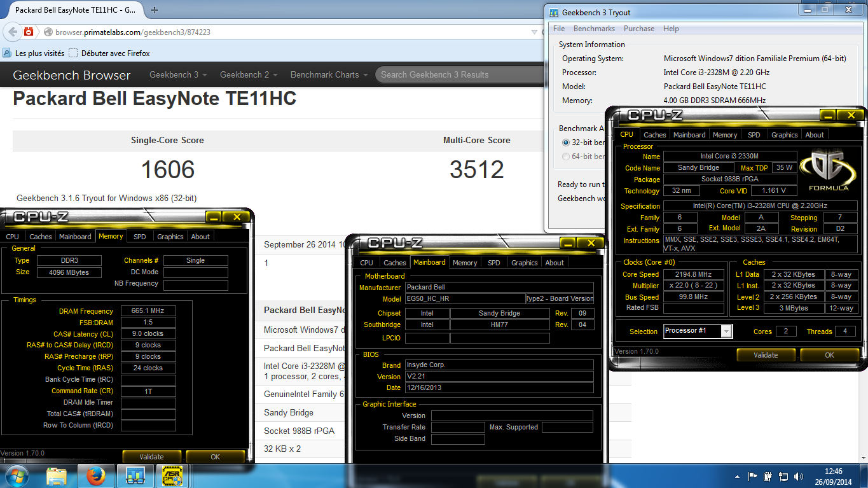This screenshot has height=488, width=868.
Task: Click Validate in CPU CPU-Z window
Action: click(x=766, y=355)
